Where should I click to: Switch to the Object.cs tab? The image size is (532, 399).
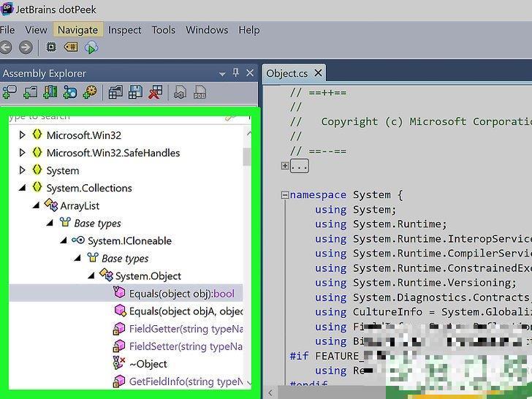click(286, 73)
